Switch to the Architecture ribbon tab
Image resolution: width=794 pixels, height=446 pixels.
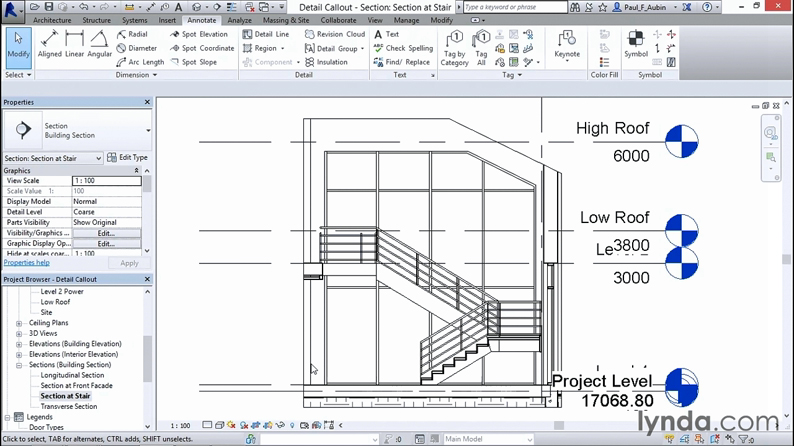click(x=51, y=20)
